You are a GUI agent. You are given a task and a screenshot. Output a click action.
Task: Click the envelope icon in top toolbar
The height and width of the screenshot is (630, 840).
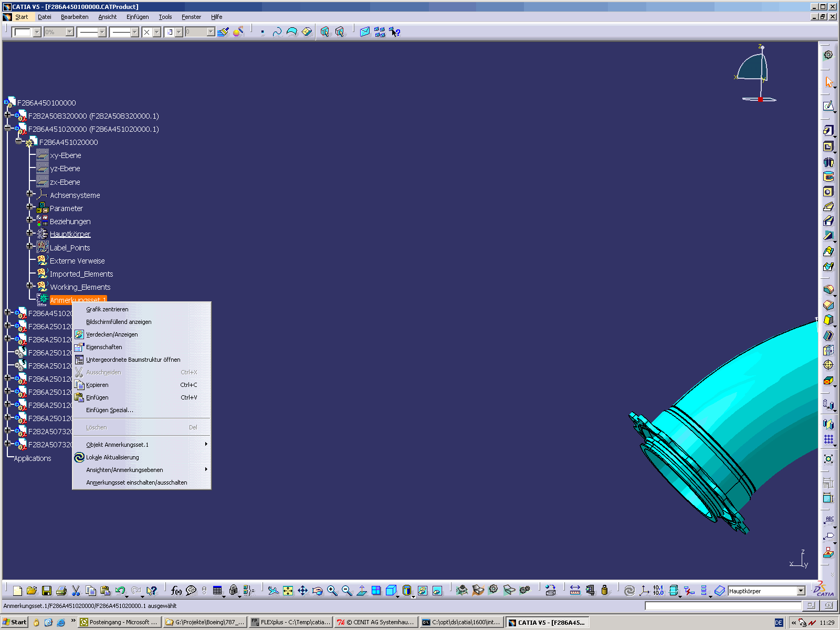[365, 32]
